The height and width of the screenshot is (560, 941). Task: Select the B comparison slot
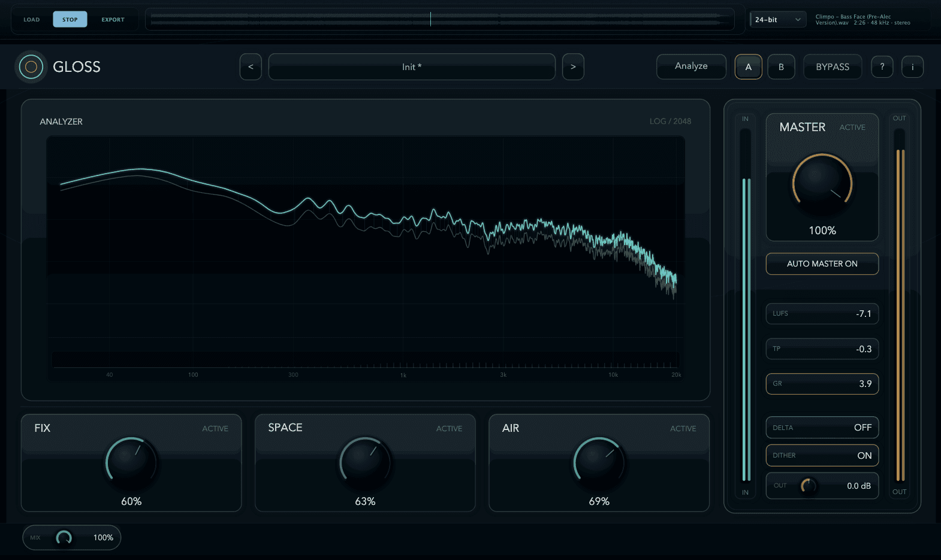[x=781, y=67]
